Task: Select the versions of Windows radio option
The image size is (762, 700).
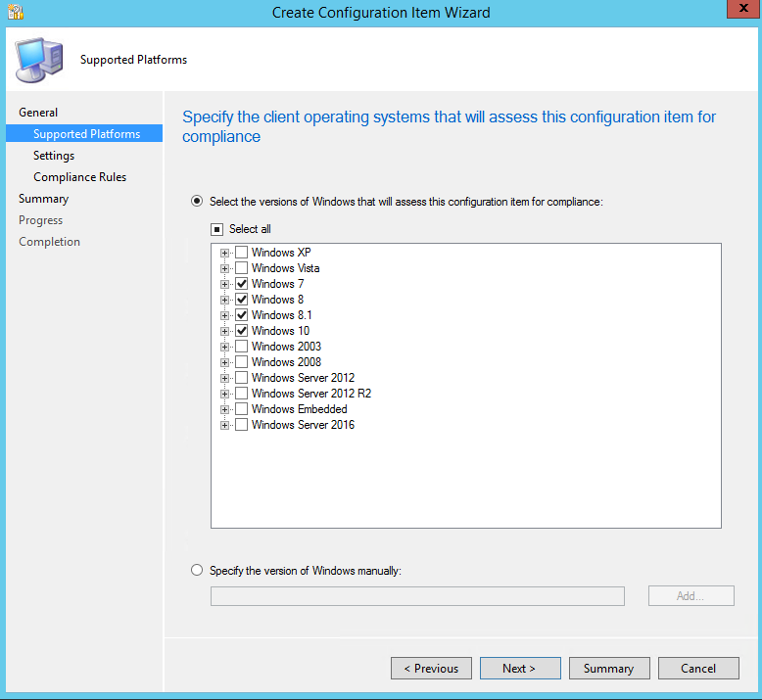Action: click(198, 202)
